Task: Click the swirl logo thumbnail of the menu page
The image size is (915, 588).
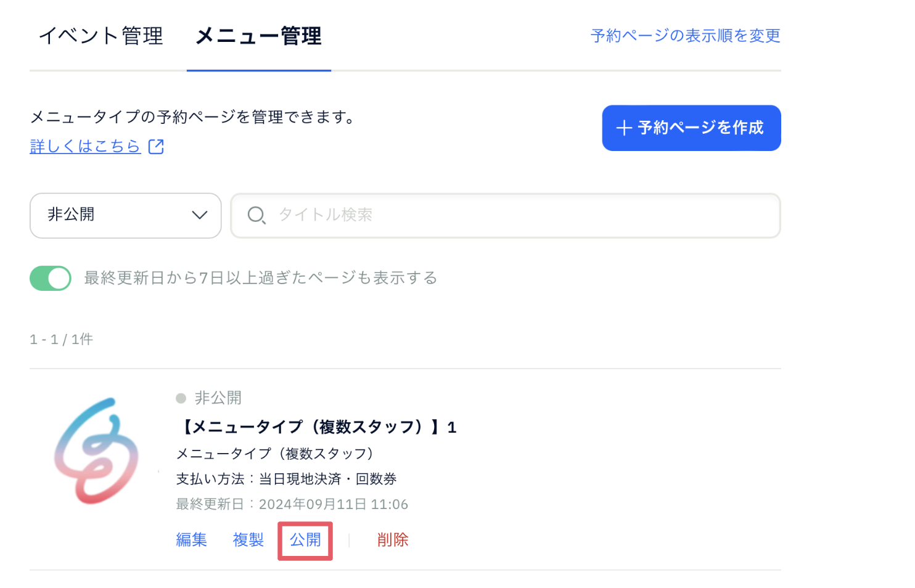Action: pos(96,451)
